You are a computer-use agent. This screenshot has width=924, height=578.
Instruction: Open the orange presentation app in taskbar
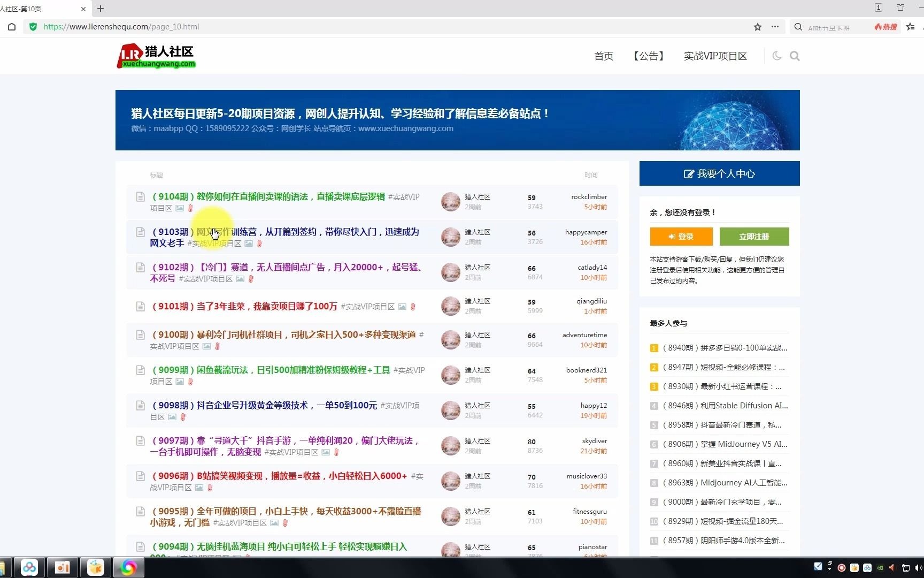coord(63,567)
